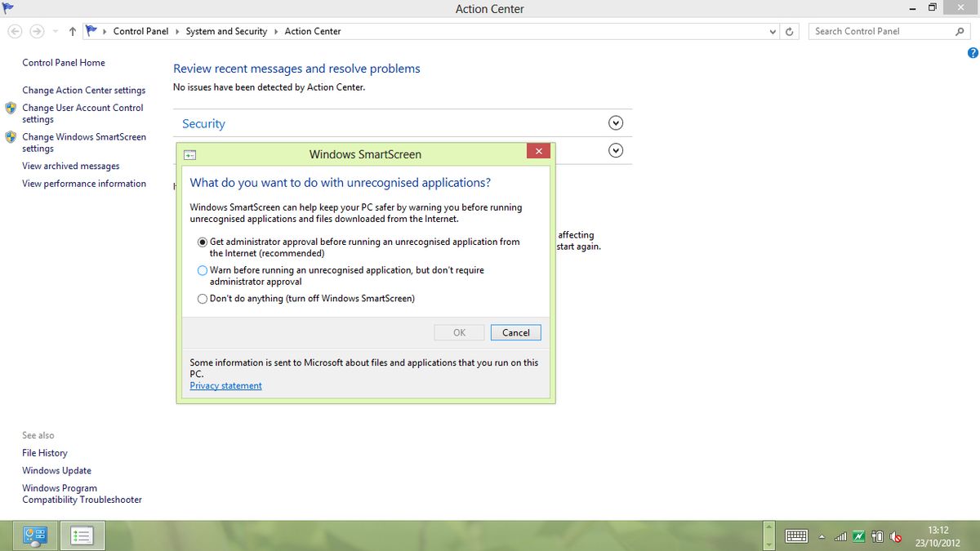
Task: Click Cancel in the SmartScreen dialog
Action: click(515, 332)
